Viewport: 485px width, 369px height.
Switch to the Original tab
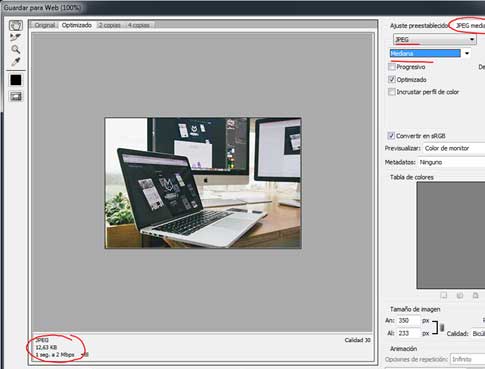[45, 25]
